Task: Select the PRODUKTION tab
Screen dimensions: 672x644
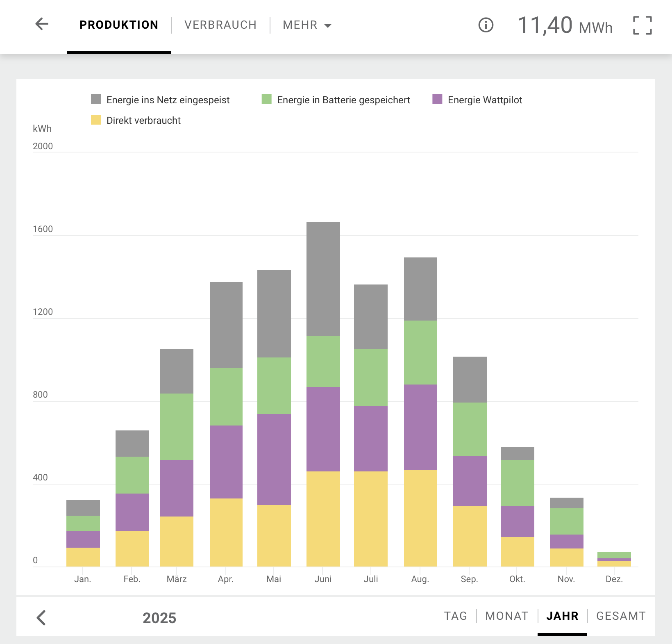Action: click(119, 25)
